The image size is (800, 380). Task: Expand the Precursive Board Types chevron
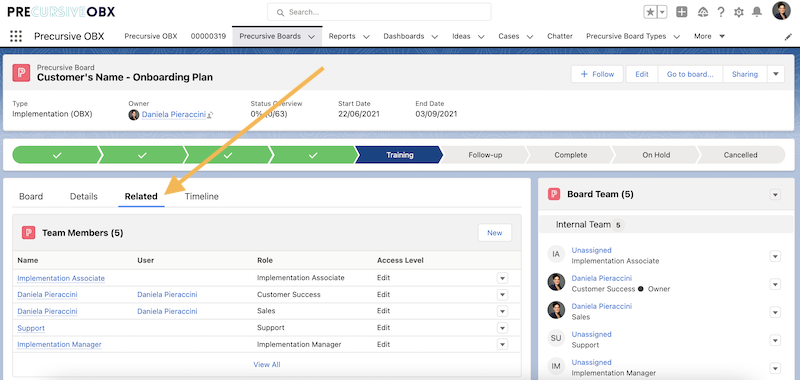pyautogui.click(x=677, y=37)
